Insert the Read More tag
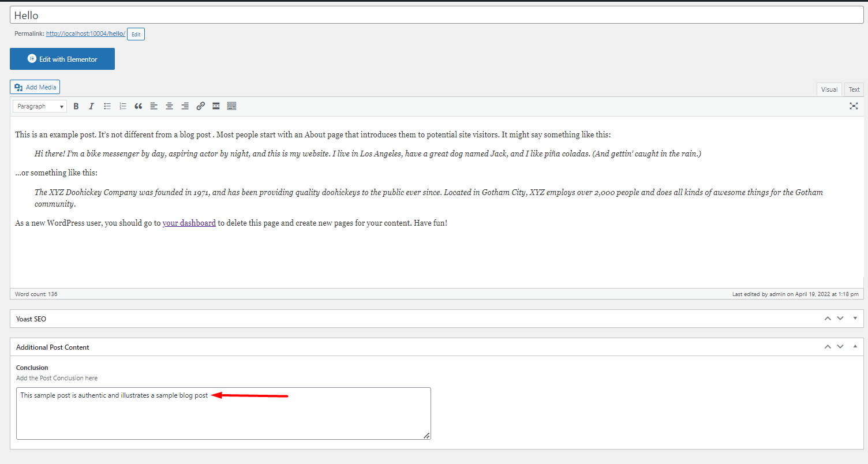Screen dimensions: 868x464 tap(216, 106)
